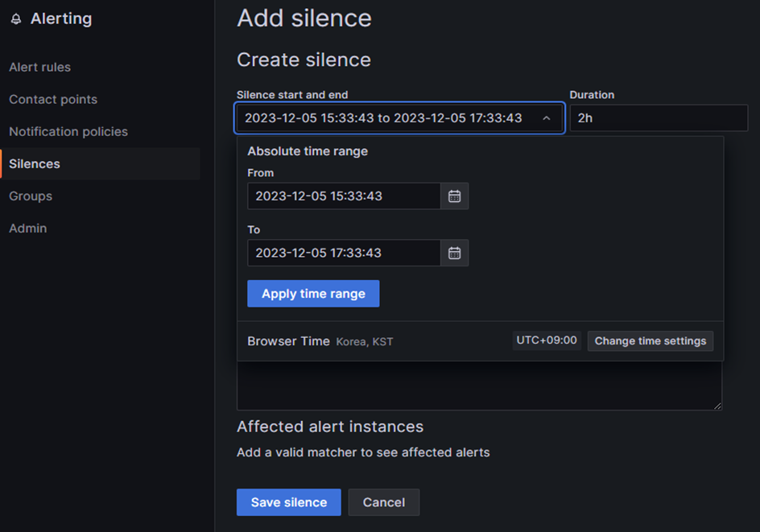Click the 'Browser Time' label
The image size is (760, 532).
pyautogui.click(x=288, y=341)
